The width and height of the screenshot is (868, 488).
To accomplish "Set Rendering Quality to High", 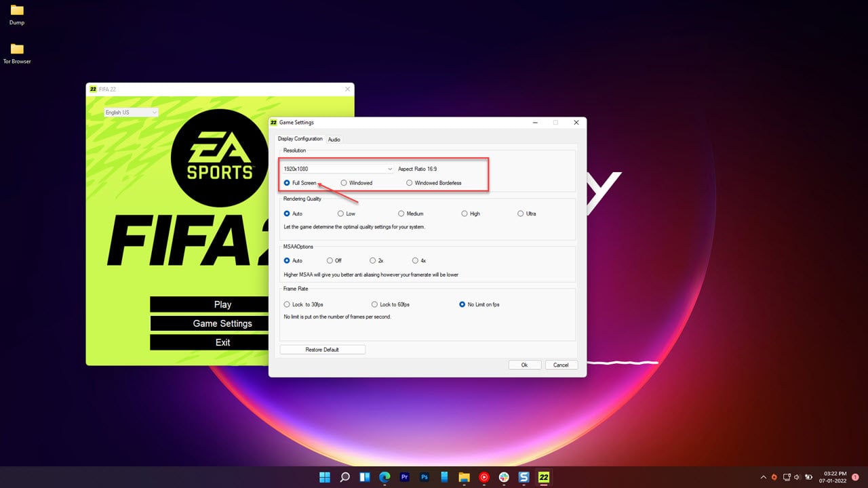I will click(471, 213).
